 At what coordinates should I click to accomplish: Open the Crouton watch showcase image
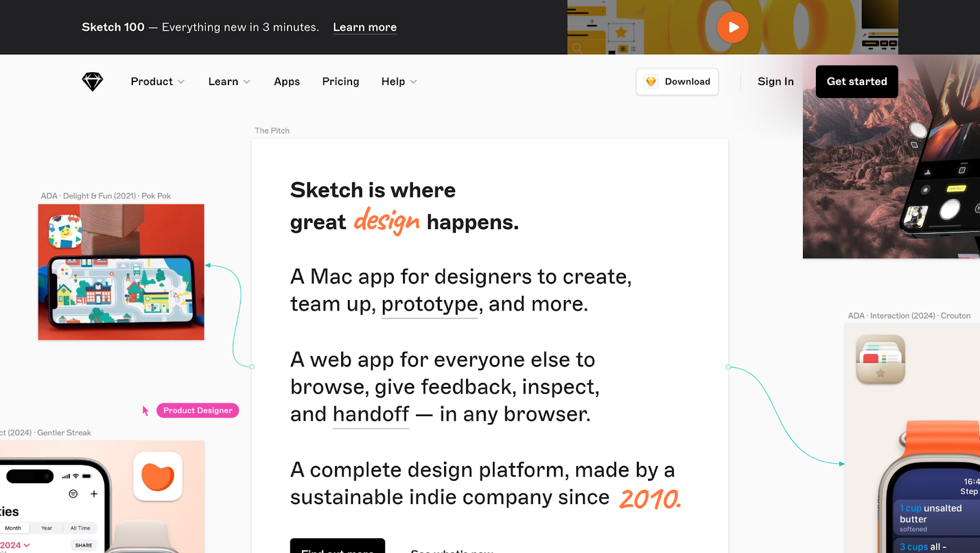click(x=913, y=438)
